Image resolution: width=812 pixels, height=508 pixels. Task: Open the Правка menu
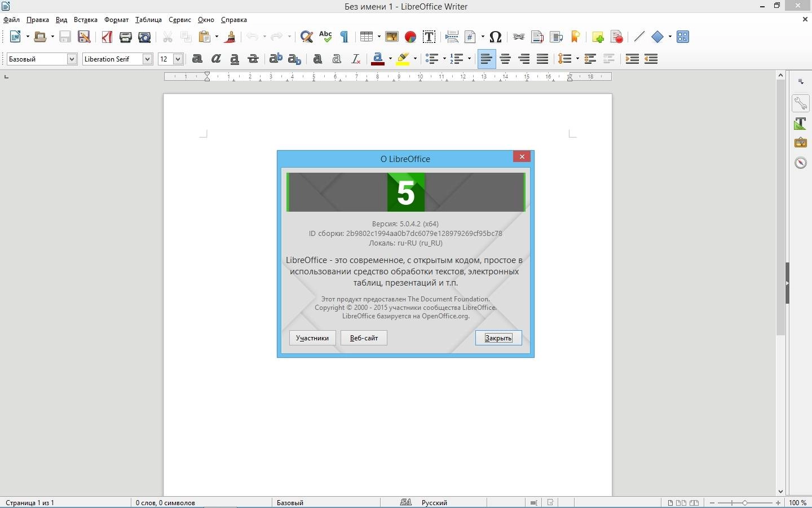tap(37, 20)
